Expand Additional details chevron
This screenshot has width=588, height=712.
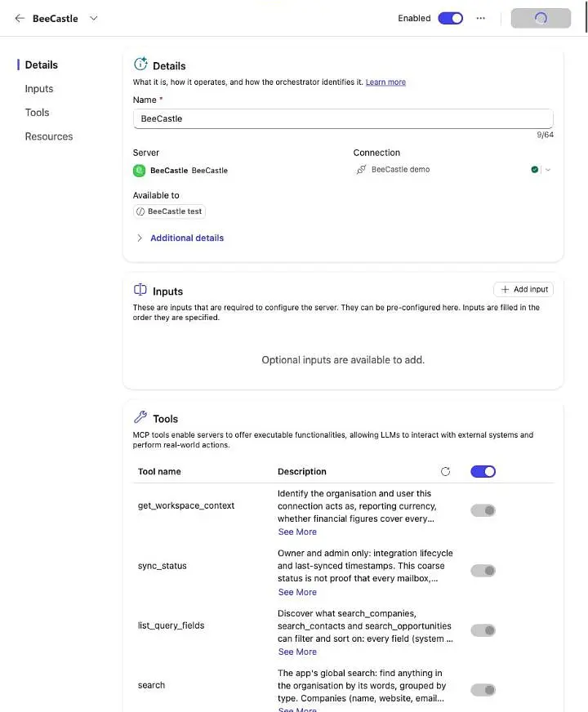[x=140, y=238]
